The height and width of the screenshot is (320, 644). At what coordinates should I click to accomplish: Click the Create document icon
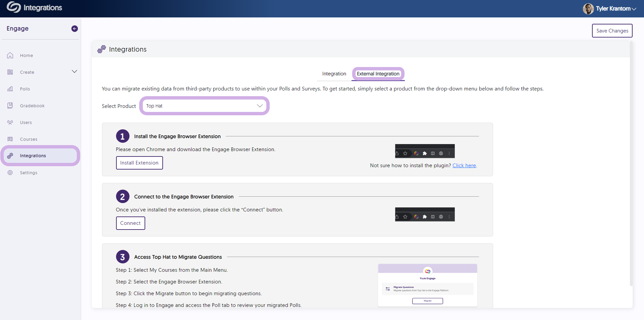click(10, 72)
